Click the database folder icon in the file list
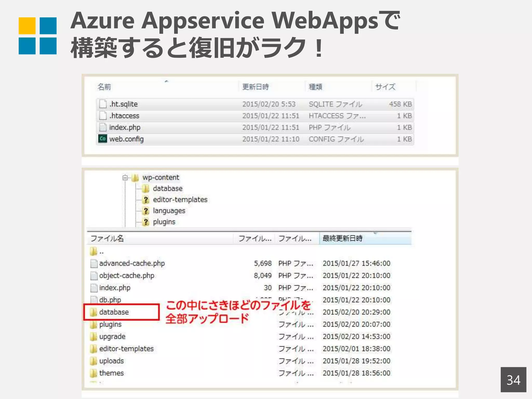532x399 pixels. coord(94,312)
